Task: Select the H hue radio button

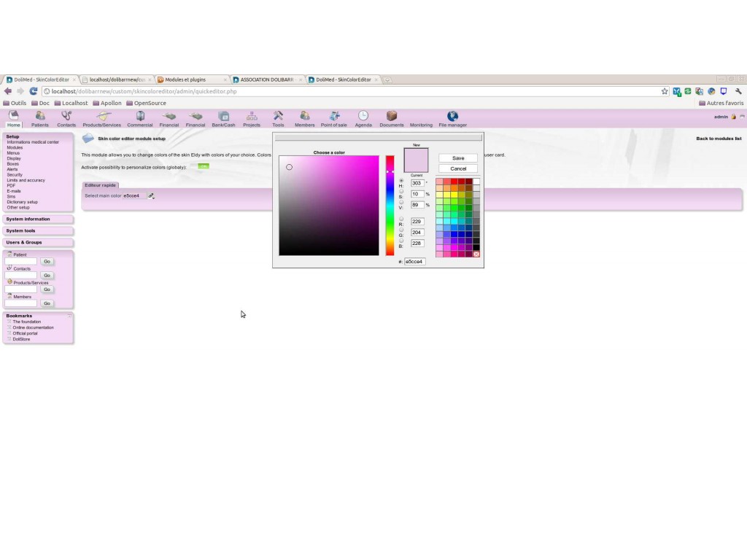Action: [x=401, y=181]
